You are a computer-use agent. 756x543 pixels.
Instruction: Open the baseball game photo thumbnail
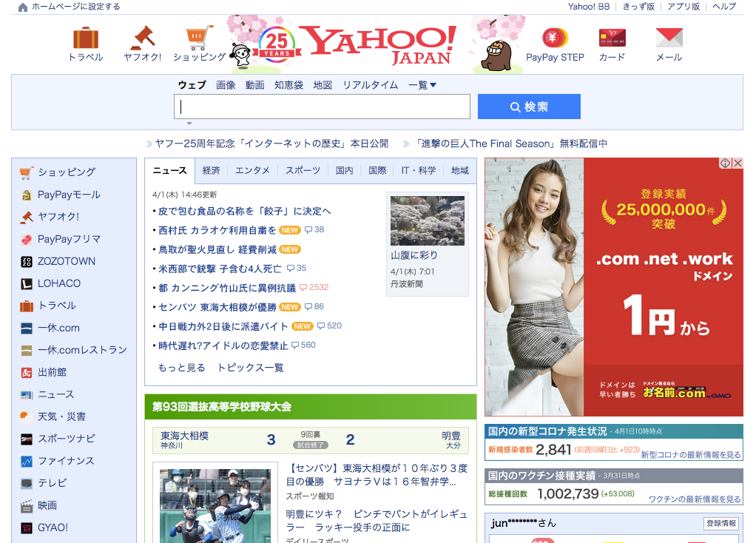(x=215, y=506)
